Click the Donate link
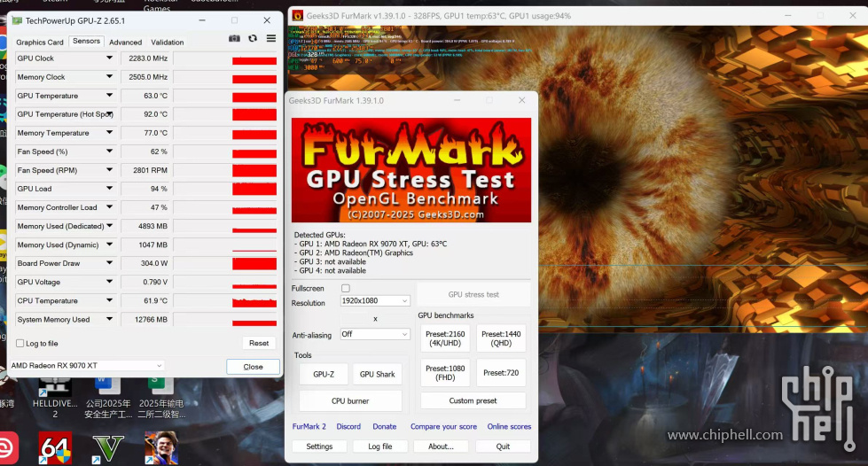868x466 pixels. pyautogui.click(x=384, y=426)
